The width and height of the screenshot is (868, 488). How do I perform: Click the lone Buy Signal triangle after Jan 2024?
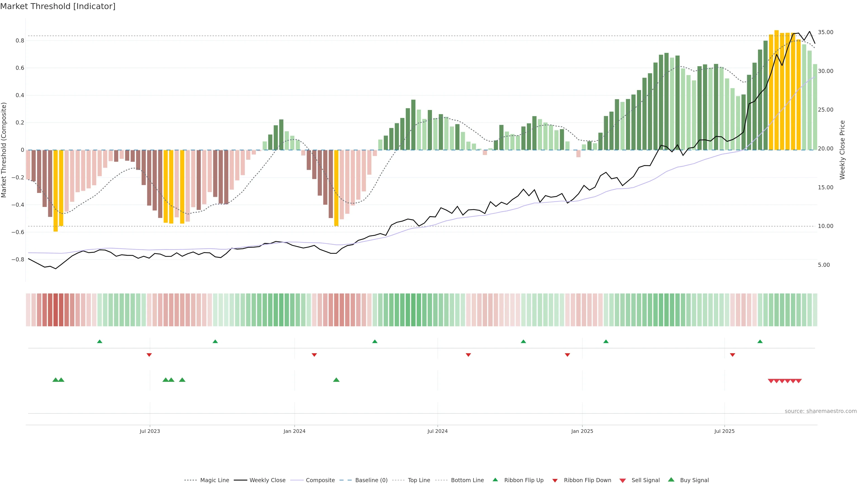tap(336, 380)
